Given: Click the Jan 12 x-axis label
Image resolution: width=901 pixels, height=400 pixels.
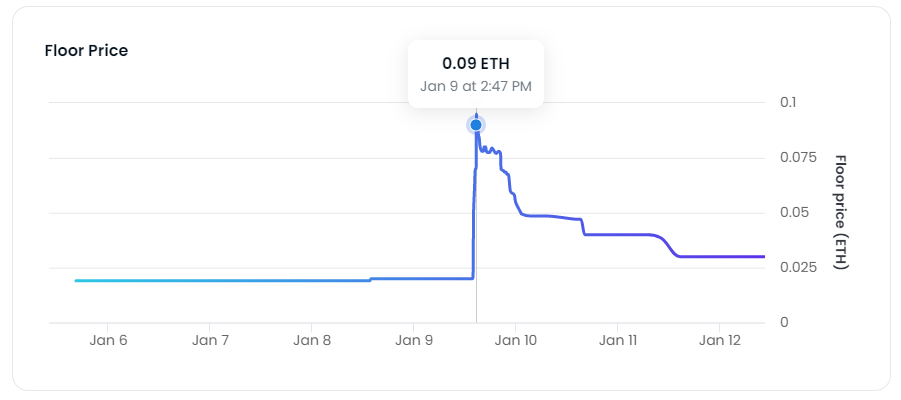Looking at the screenshot, I should pos(720,341).
